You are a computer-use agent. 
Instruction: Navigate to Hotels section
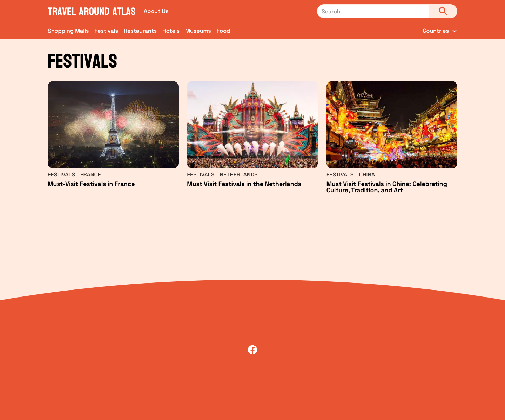(171, 31)
